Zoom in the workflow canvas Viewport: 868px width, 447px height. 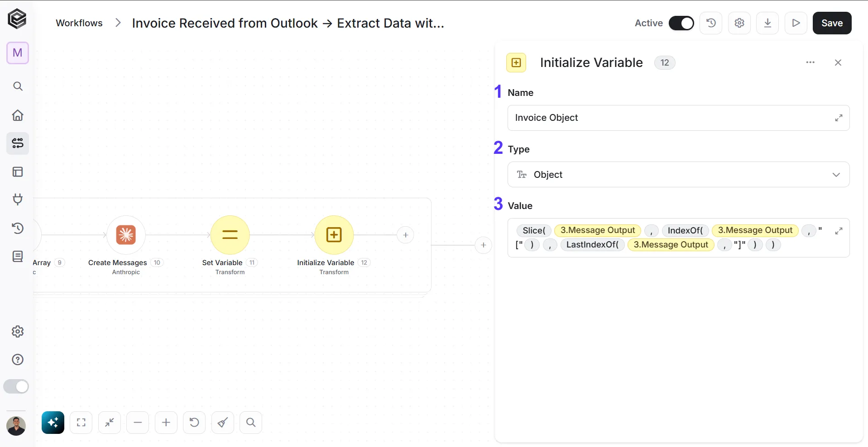[166, 423]
